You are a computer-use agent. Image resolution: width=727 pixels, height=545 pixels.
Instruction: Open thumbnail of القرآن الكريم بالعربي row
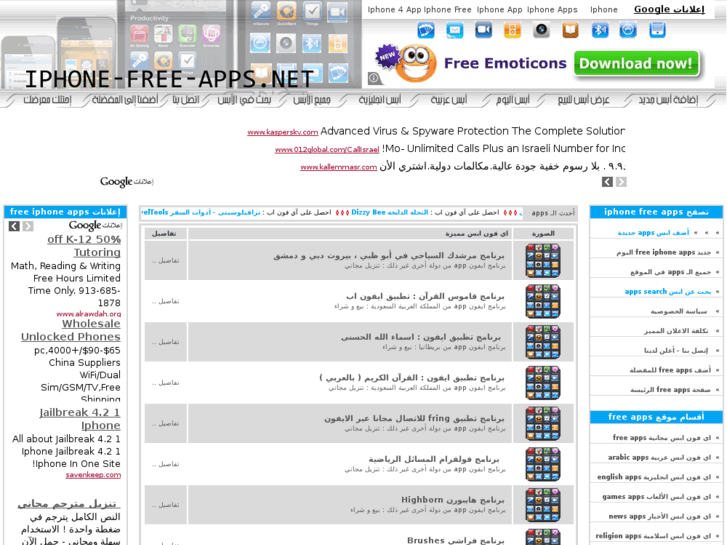(x=543, y=383)
